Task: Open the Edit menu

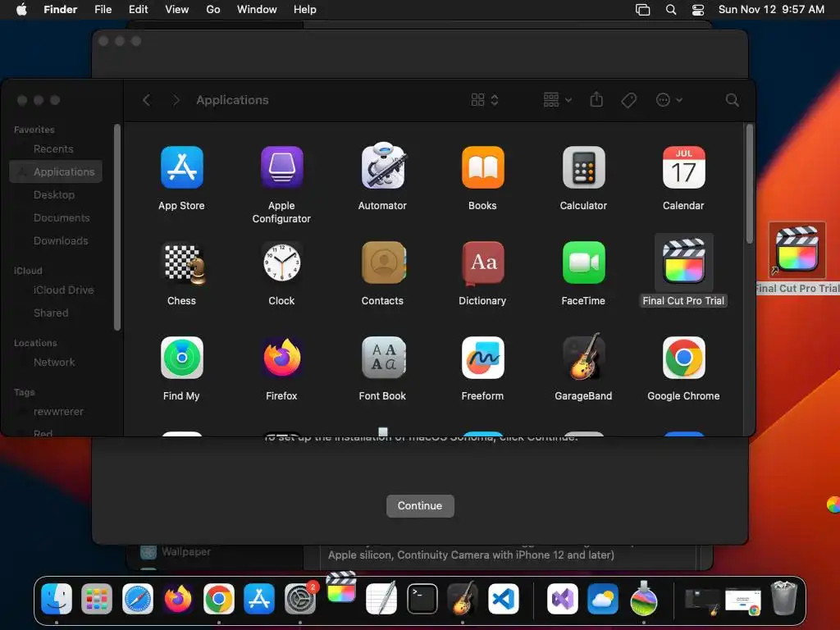Action: [x=138, y=10]
